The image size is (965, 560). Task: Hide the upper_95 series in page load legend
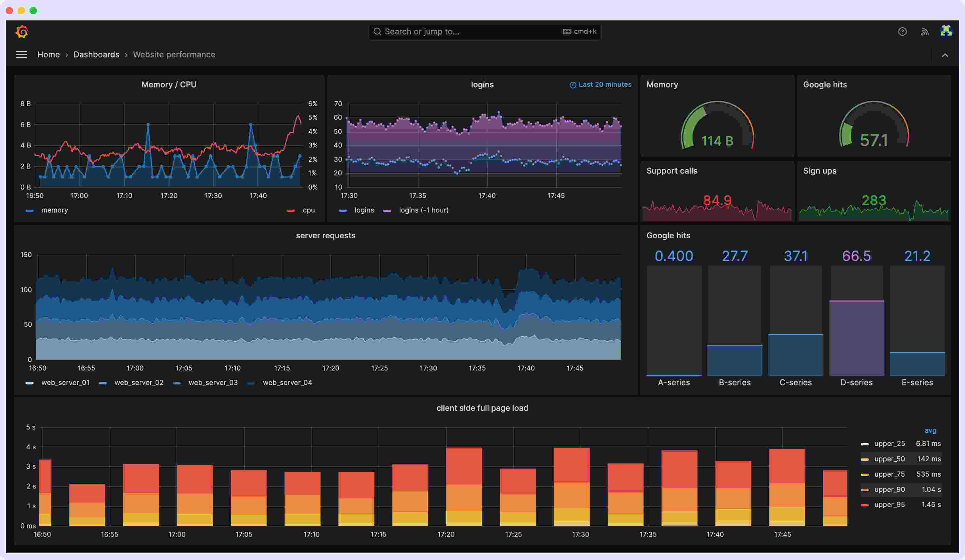click(889, 504)
